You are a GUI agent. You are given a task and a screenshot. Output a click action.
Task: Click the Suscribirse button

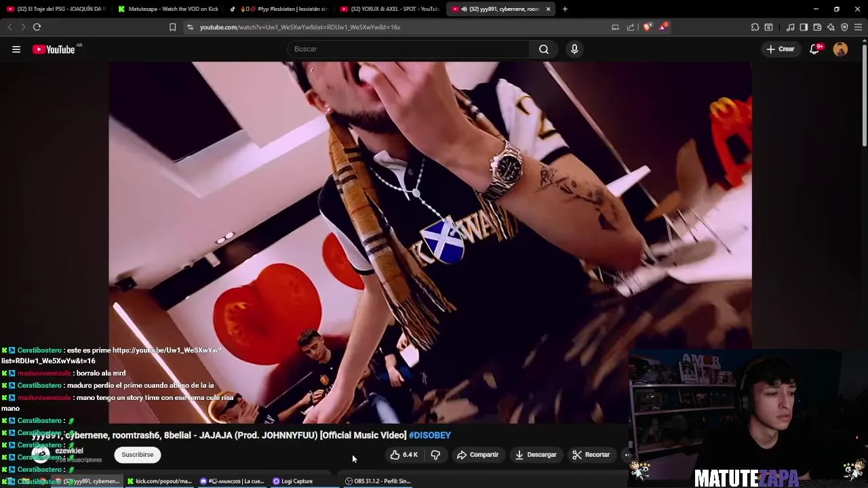pos(138,455)
